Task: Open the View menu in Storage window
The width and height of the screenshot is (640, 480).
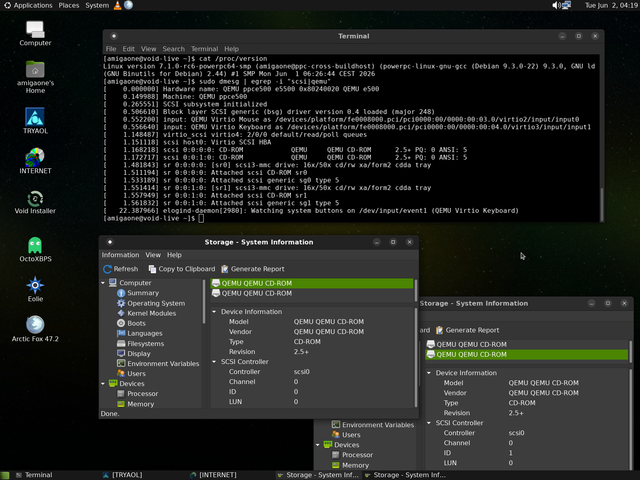Action: coord(153,255)
